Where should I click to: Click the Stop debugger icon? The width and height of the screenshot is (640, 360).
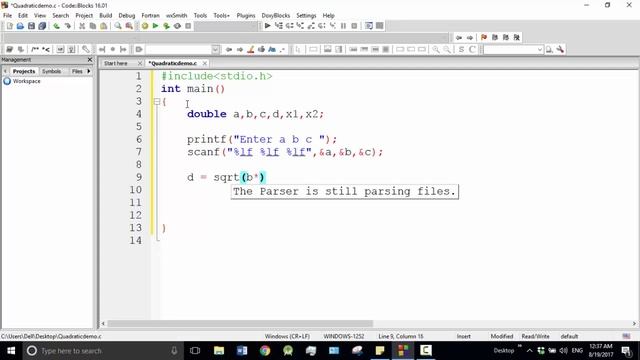tap(354, 26)
